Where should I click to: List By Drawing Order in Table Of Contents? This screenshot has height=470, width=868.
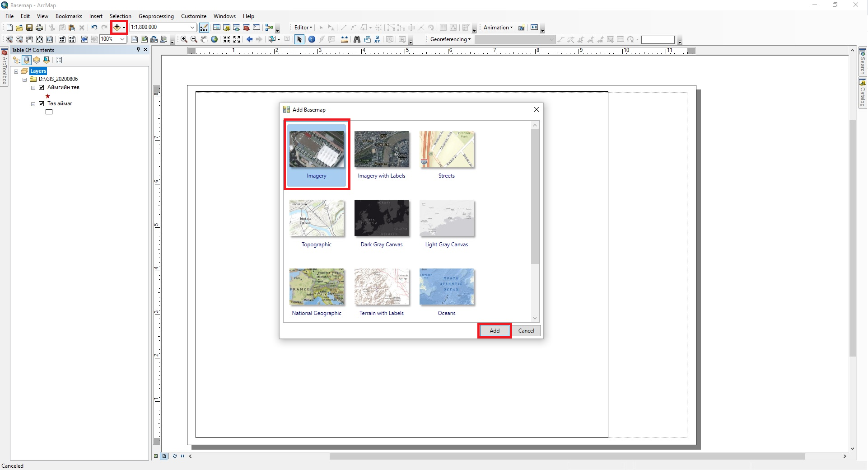tap(17, 60)
